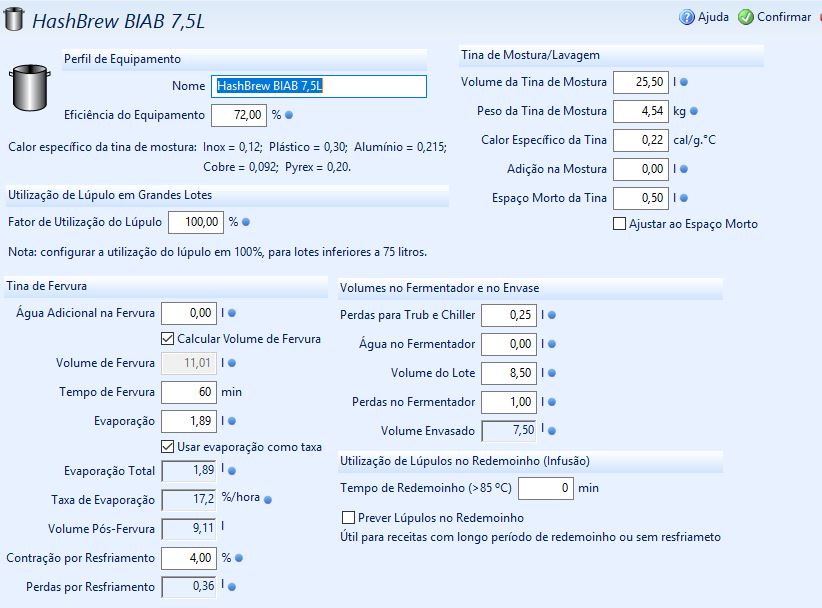Edit the Fator de Utilização do Lúpulo field

click(196, 222)
